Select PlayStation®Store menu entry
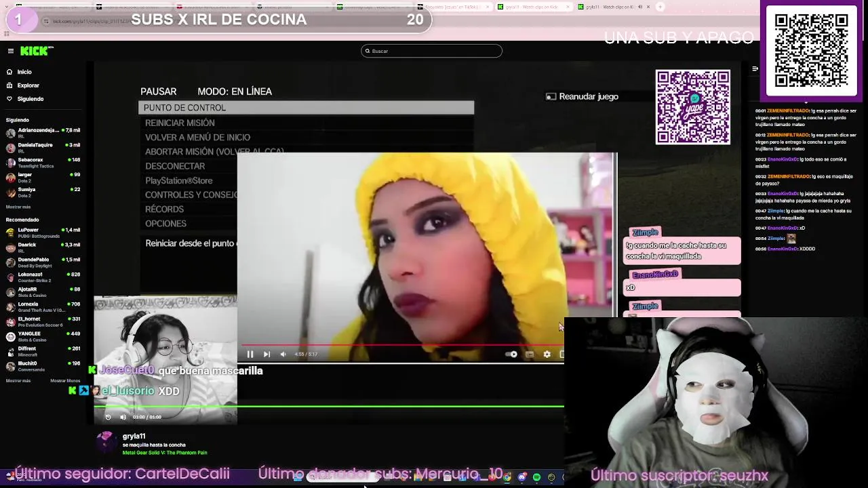The image size is (868, 488). pos(179,180)
